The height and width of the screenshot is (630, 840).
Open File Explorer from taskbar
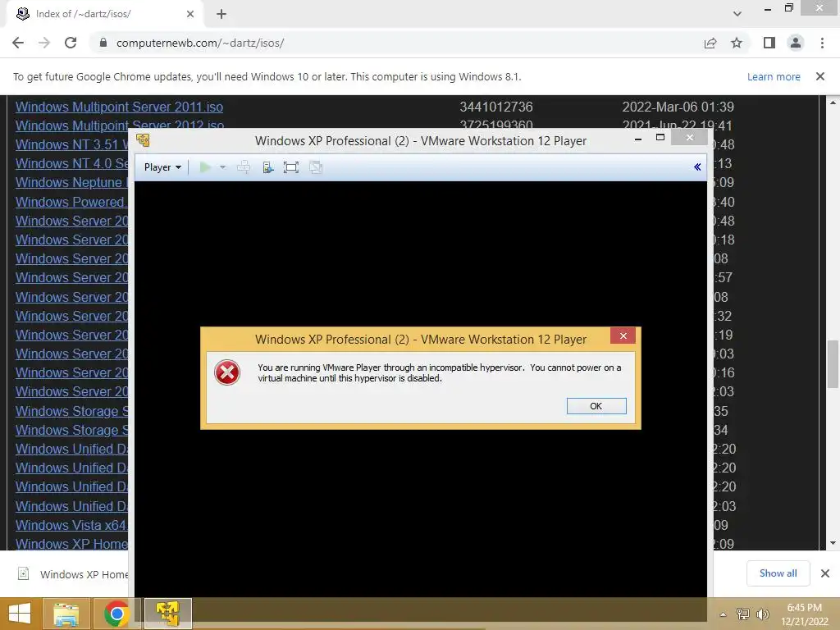coord(66,614)
